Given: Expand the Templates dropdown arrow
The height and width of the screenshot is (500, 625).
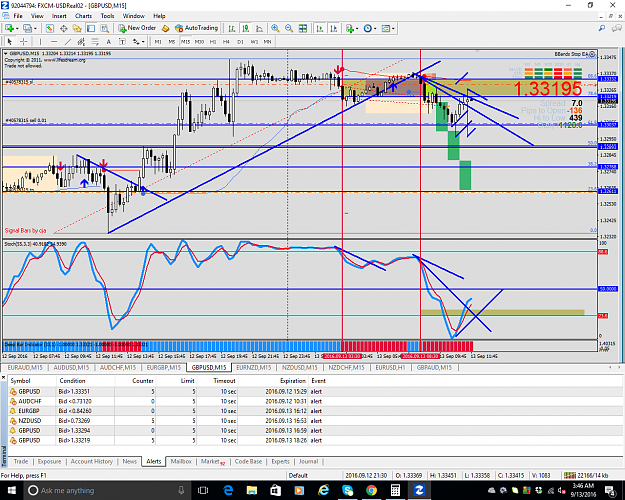Looking at the screenshot, I should click(x=393, y=29).
